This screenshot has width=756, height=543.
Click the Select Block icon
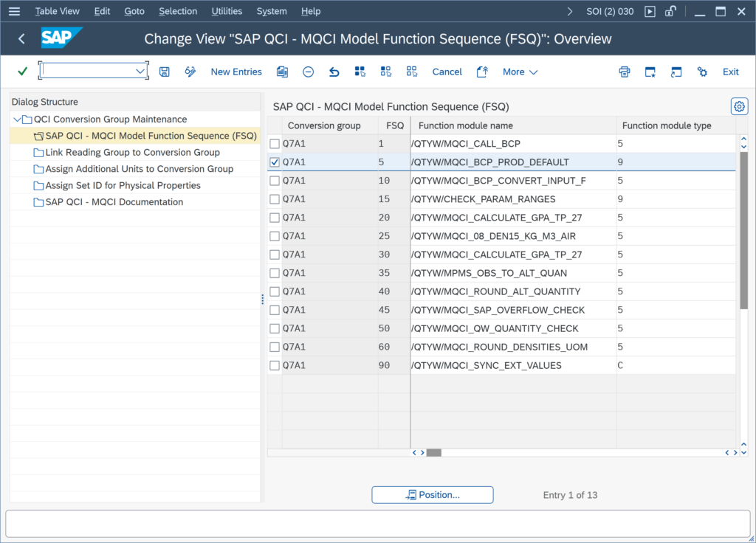pyautogui.click(x=385, y=72)
